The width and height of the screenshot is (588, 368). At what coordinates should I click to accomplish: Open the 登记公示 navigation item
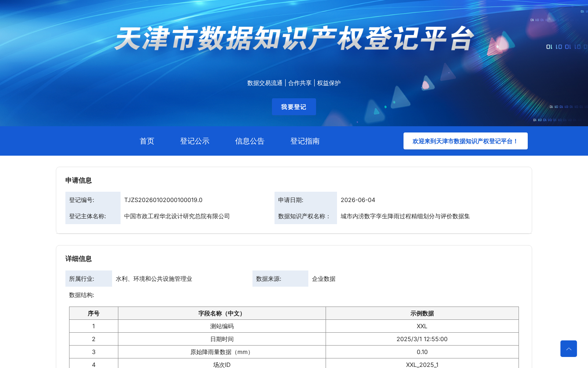tap(195, 141)
